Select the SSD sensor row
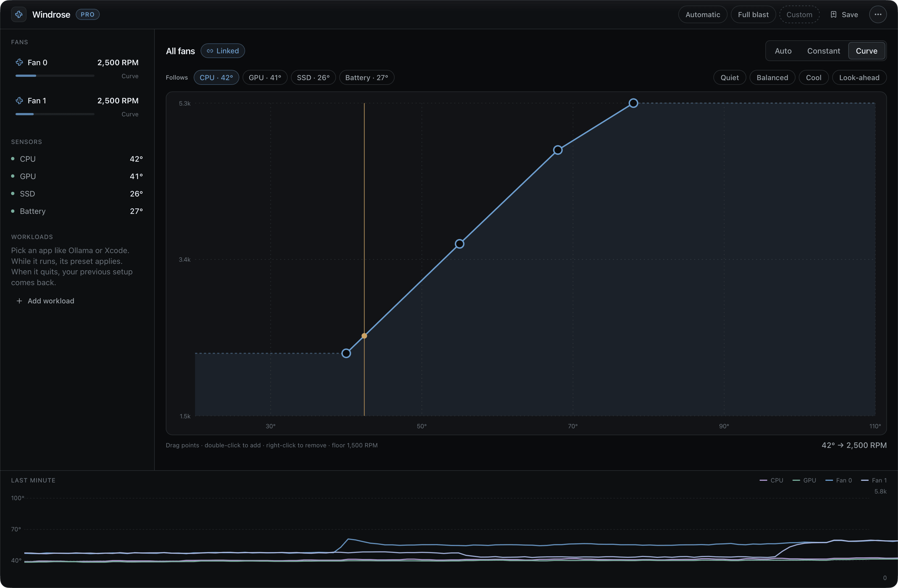Viewport: 898px width, 588px height. pyautogui.click(x=77, y=194)
